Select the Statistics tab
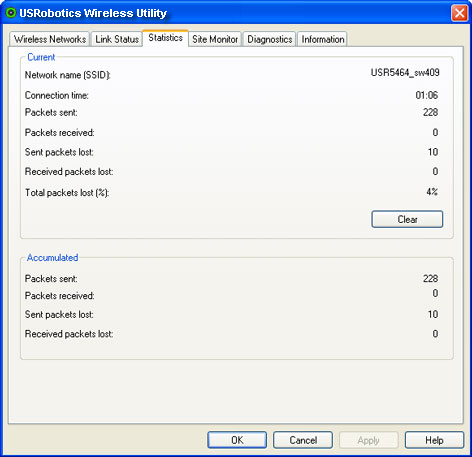Image resolution: width=472 pixels, height=457 pixels. (165, 38)
